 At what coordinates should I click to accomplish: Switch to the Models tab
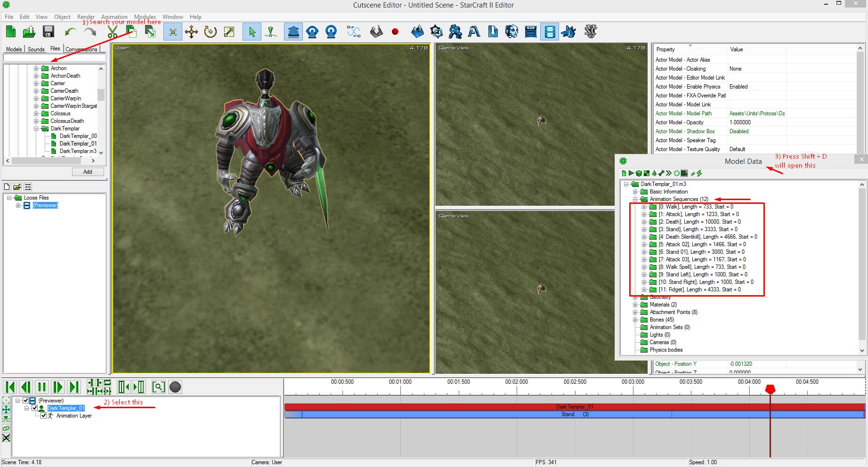tap(14, 49)
